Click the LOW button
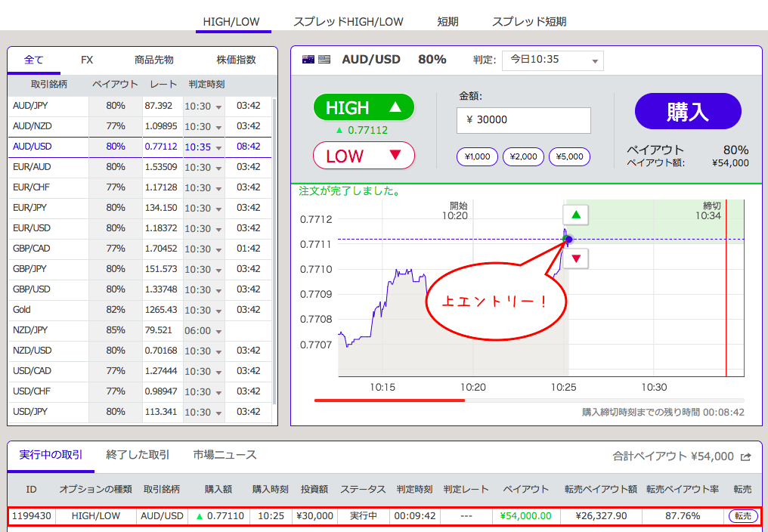The image size is (768, 532). (x=364, y=156)
